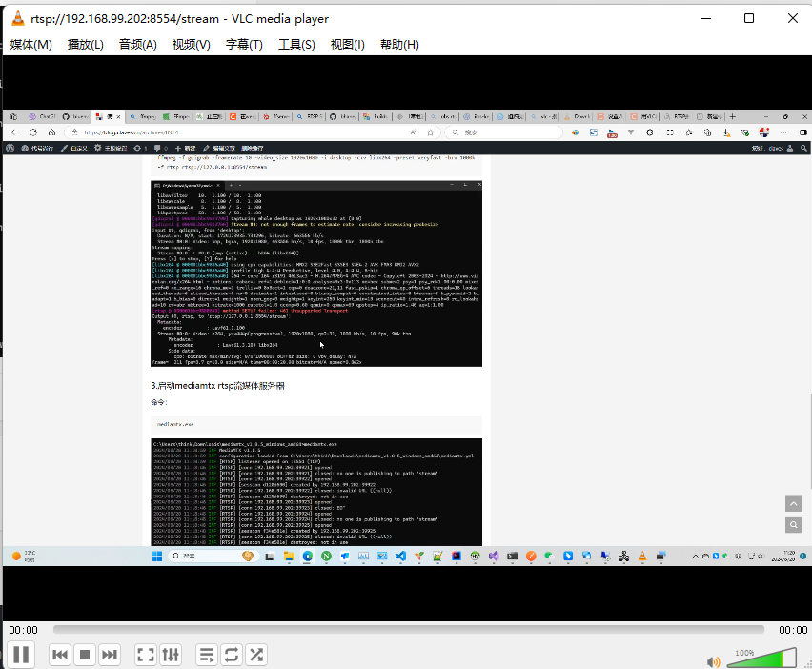Stop the stream playback

[x=85, y=655]
